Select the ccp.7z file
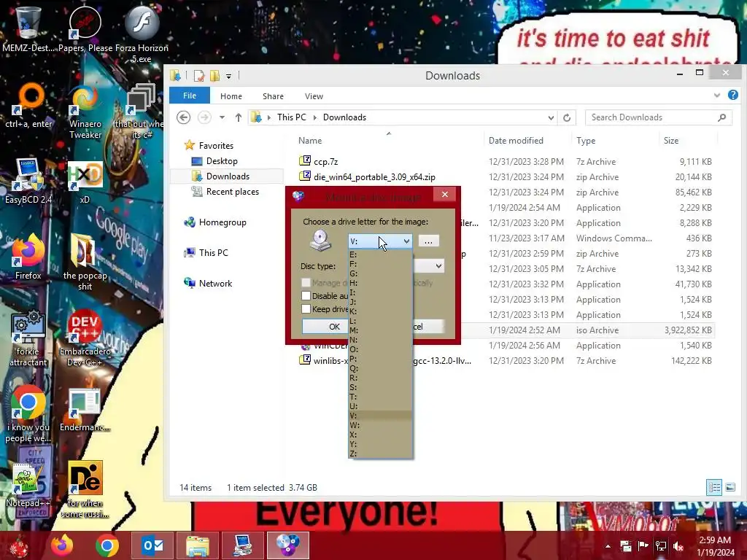Image resolution: width=747 pixels, height=560 pixels. (x=326, y=161)
